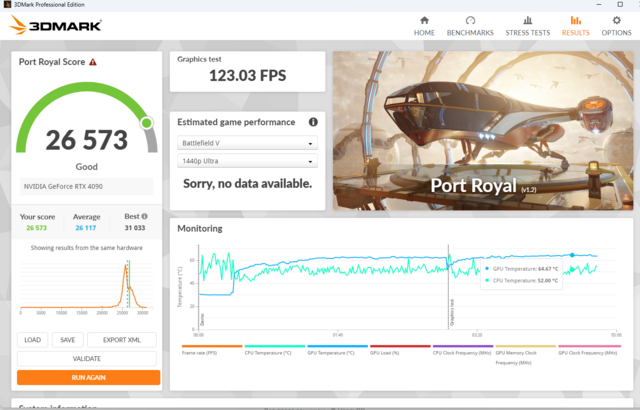Go to the Home icon in navigation

pos(424,20)
